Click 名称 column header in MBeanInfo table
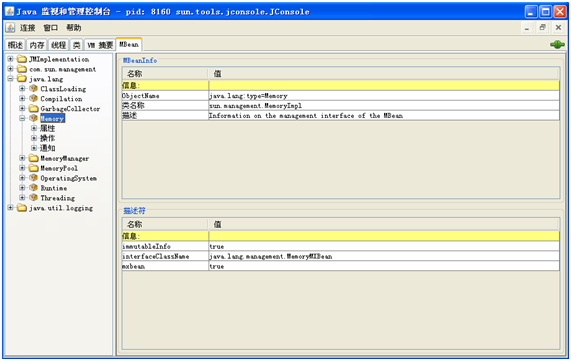The width and height of the screenshot is (571, 361). (x=165, y=74)
